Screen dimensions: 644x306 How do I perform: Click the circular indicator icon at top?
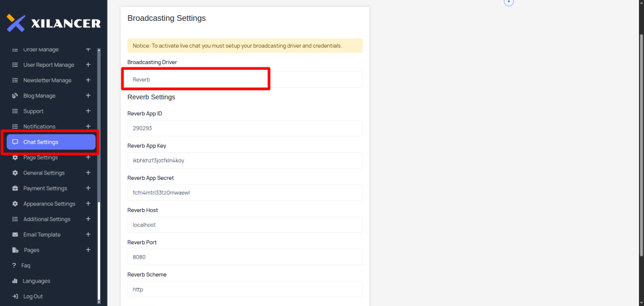coord(509,3)
